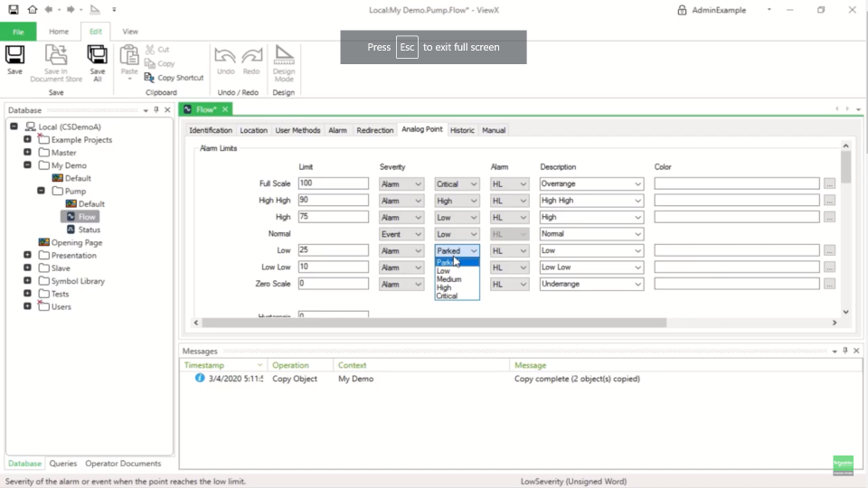Image resolution: width=868 pixels, height=488 pixels.
Task: Click the quick-access save icon in title bar
Action: pyautogui.click(x=14, y=9)
